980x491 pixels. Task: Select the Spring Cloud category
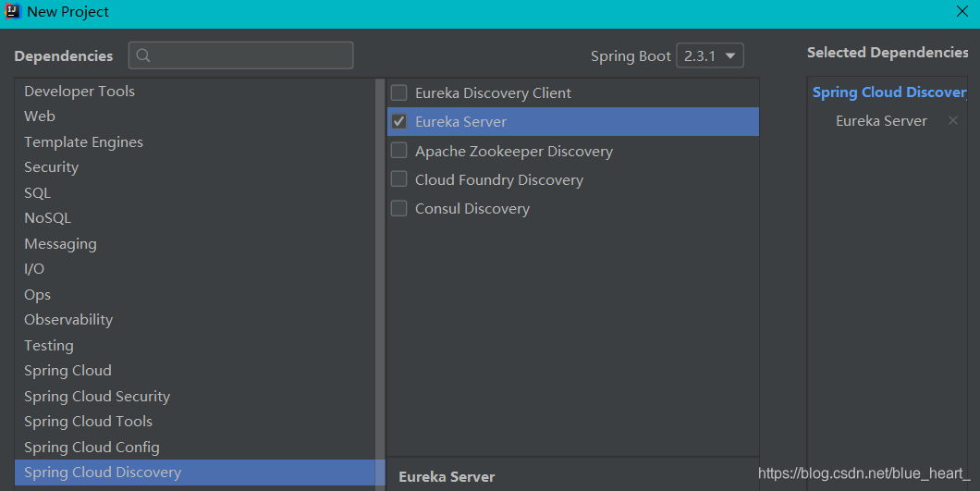[195, 370]
